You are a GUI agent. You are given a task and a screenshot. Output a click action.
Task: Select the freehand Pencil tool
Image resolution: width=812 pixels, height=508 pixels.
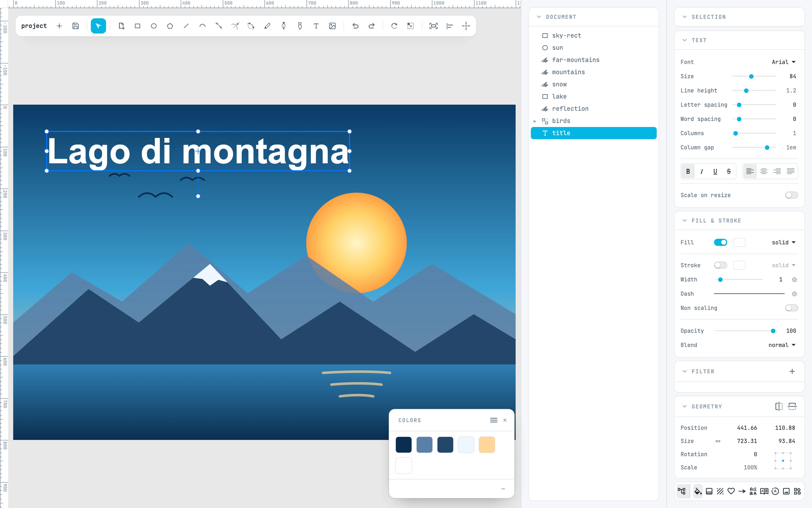[267, 26]
